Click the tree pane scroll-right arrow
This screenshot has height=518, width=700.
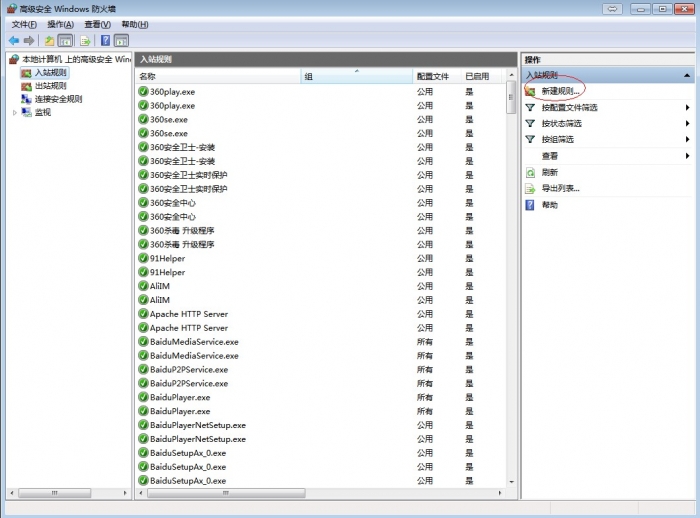[x=125, y=493]
